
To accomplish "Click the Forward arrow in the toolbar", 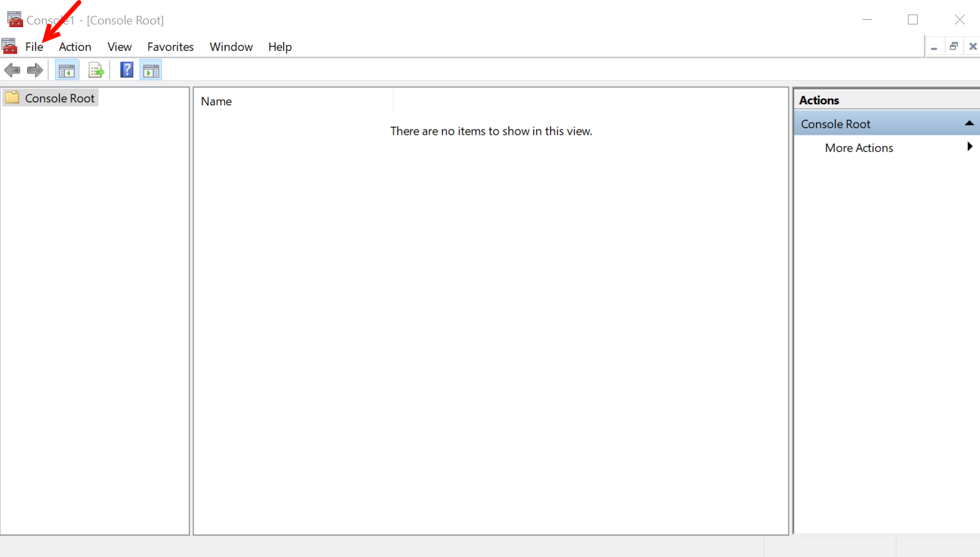I will (35, 70).
